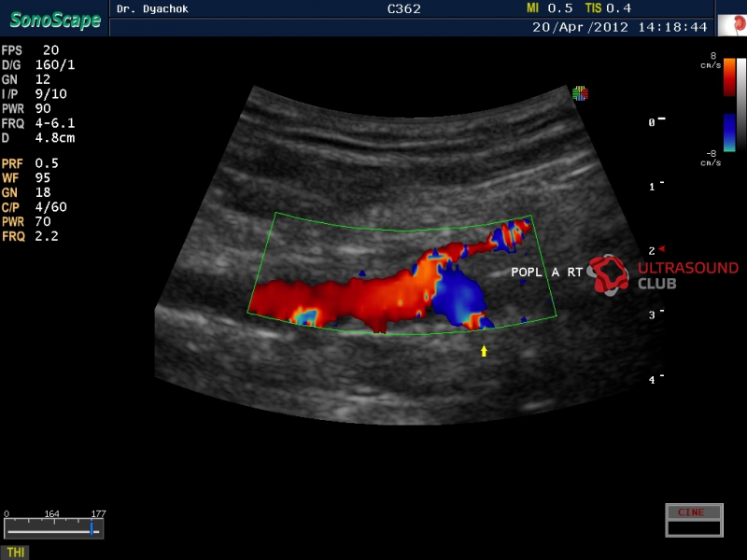Click the white PWR 90 parameter

click(x=26, y=108)
